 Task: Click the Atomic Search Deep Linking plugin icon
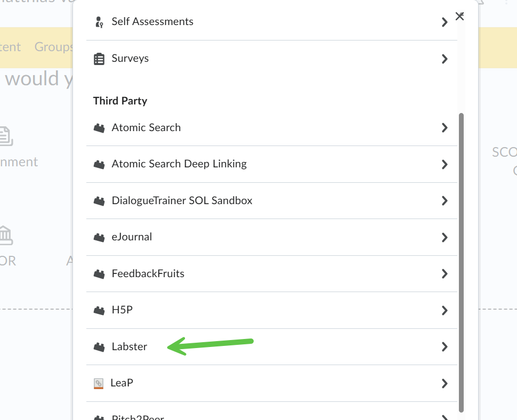(99, 164)
